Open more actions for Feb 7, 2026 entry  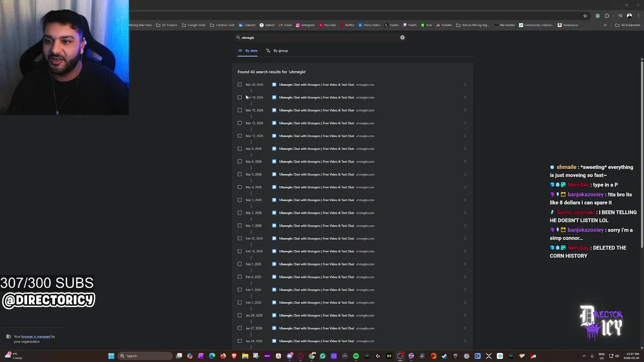pyautogui.click(x=465, y=264)
